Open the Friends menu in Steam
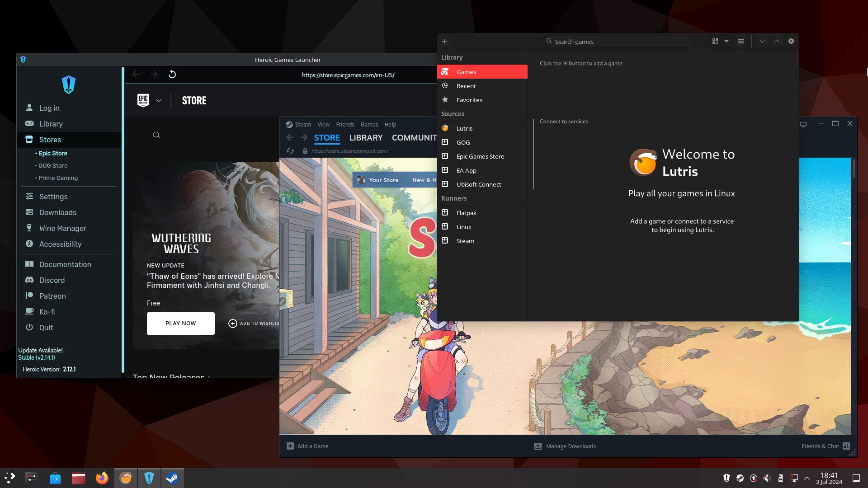868x488 pixels. (345, 124)
